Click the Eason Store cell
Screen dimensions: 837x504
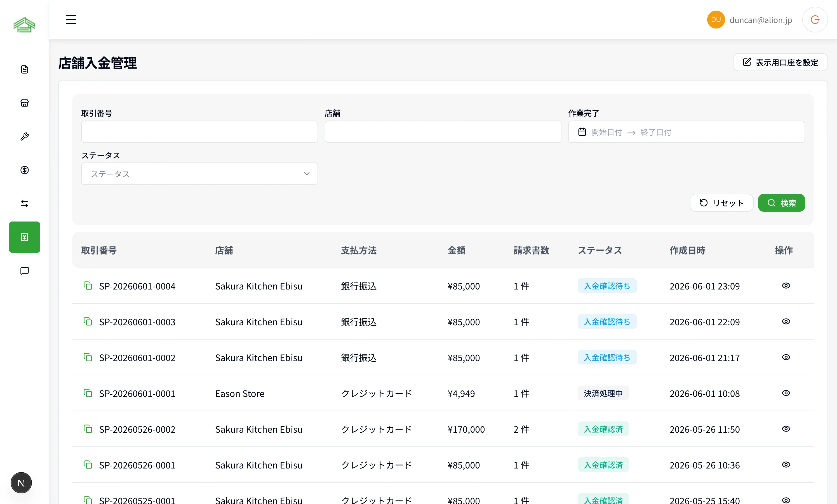pos(239,393)
